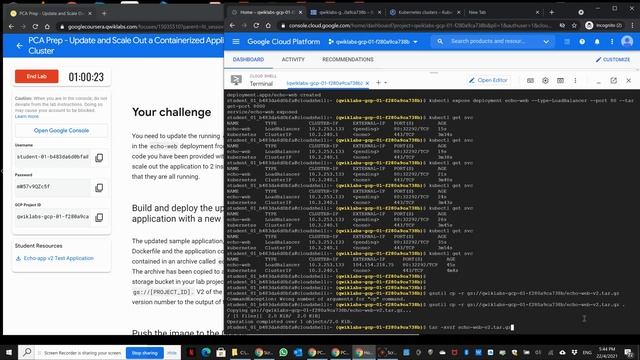
Task: Open Cloud Shell in a new window
Action: point(613,81)
